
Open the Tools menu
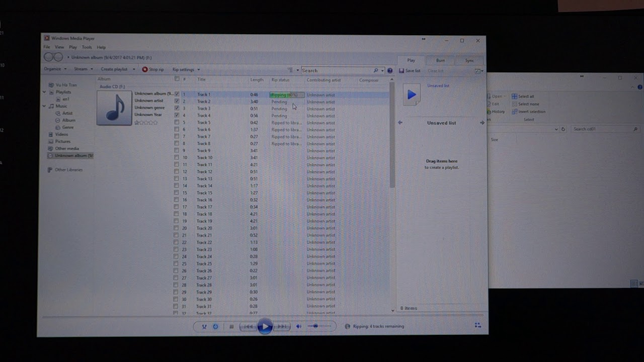tap(87, 47)
